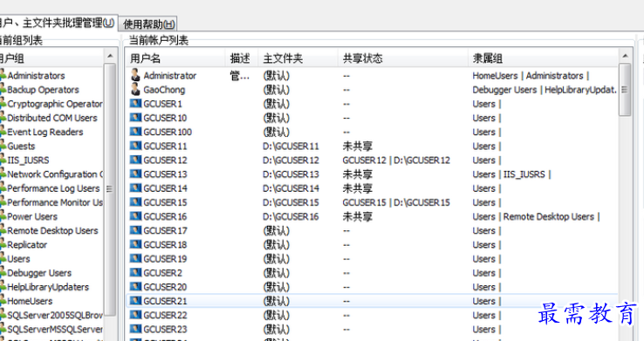644x341 pixels.
Task: Click share status 'GCUSER15 | D:\GCUSER15'
Action: tap(396, 202)
